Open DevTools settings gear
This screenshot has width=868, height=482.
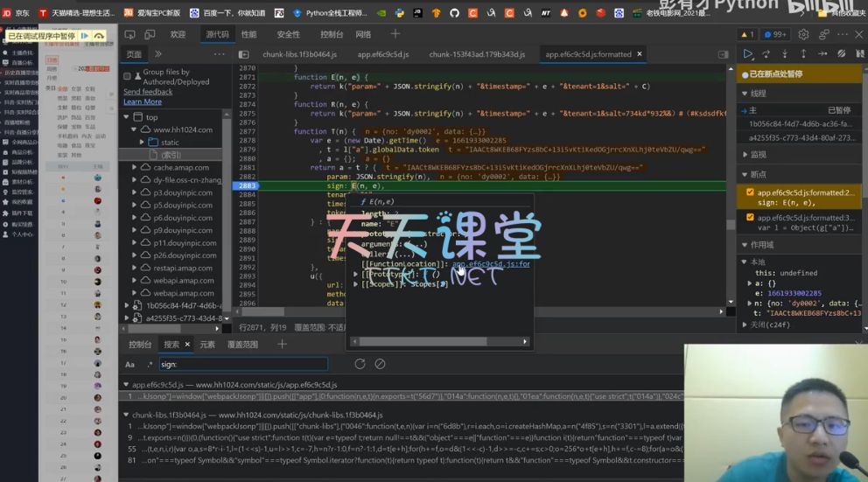tap(803, 34)
